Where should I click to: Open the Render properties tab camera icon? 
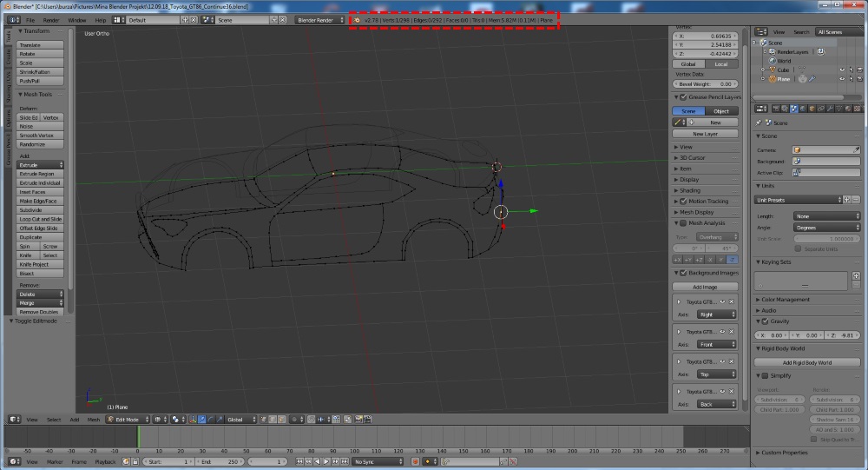pos(776,109)
